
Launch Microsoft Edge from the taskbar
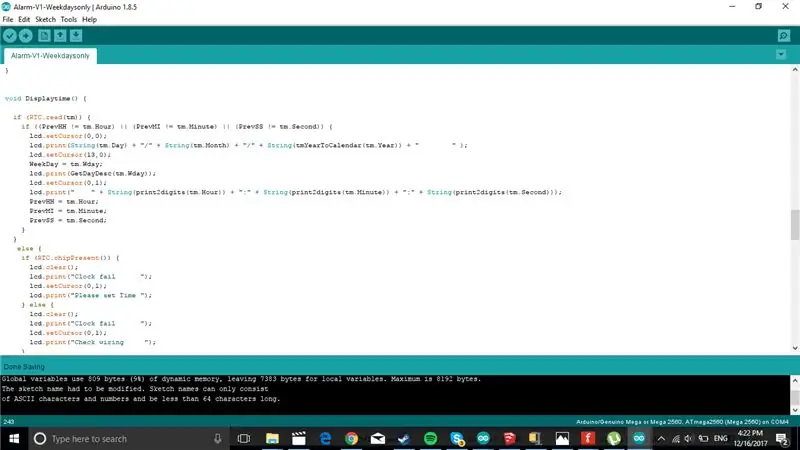pyautogui.click(x=325, y=439)
